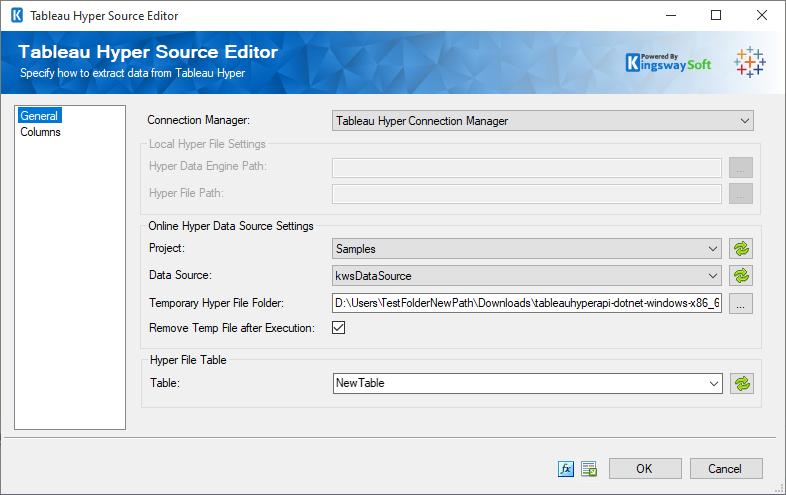786x495 pixels.
Task: Click the 'Temporary Hyper File Folder:' label
Action: click(217, 303)
